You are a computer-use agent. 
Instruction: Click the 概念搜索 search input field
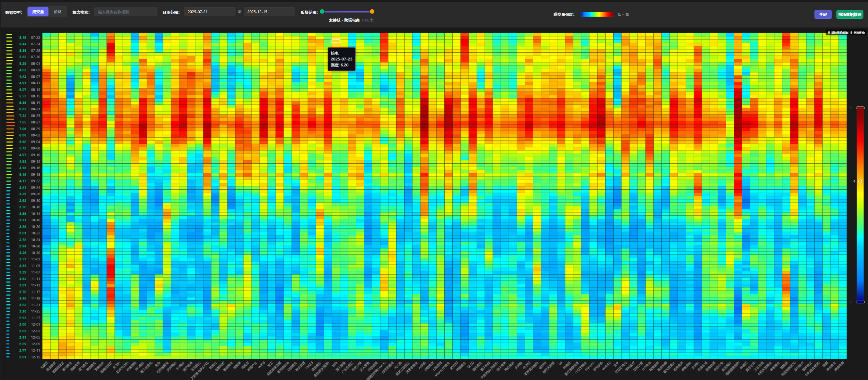[x=125, y=12]
